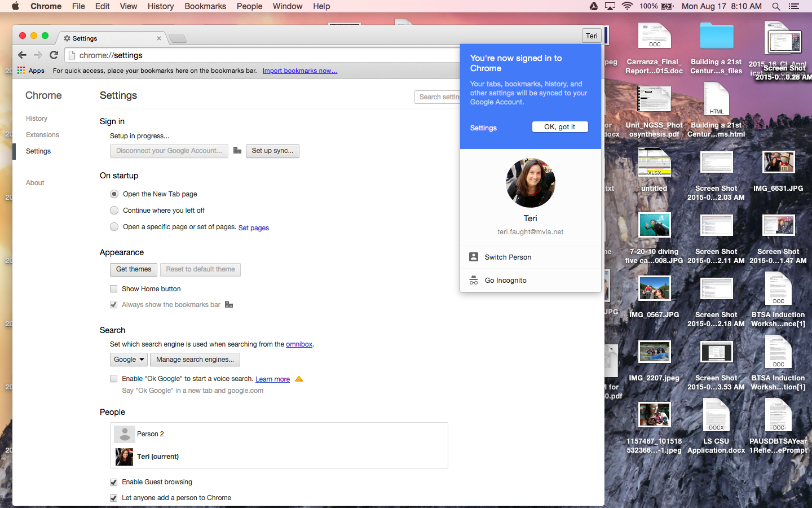Screen dimensions: 812x508
Task: Open About in Chrome sidebar
Action: (x=35, y=183)
